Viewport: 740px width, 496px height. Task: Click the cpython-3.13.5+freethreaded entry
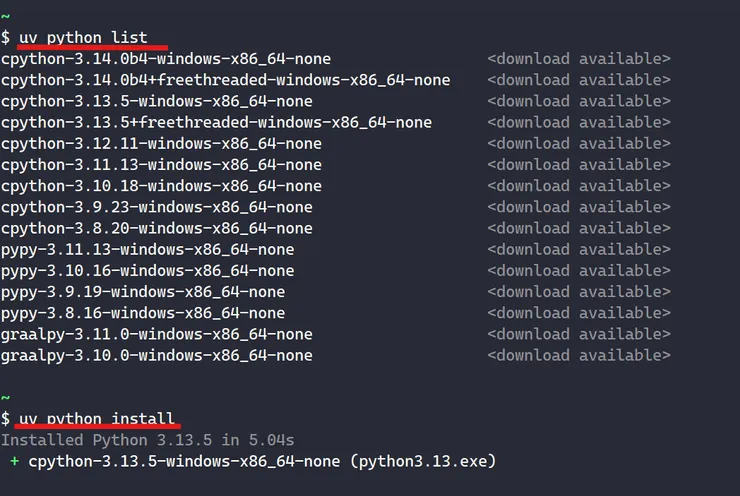216,122
